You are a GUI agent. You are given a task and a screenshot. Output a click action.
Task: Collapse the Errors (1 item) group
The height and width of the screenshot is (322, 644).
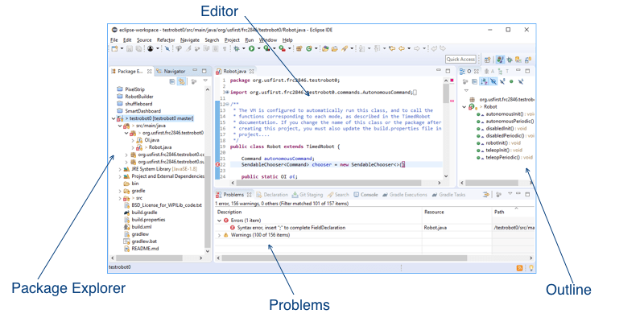(219, 220)
